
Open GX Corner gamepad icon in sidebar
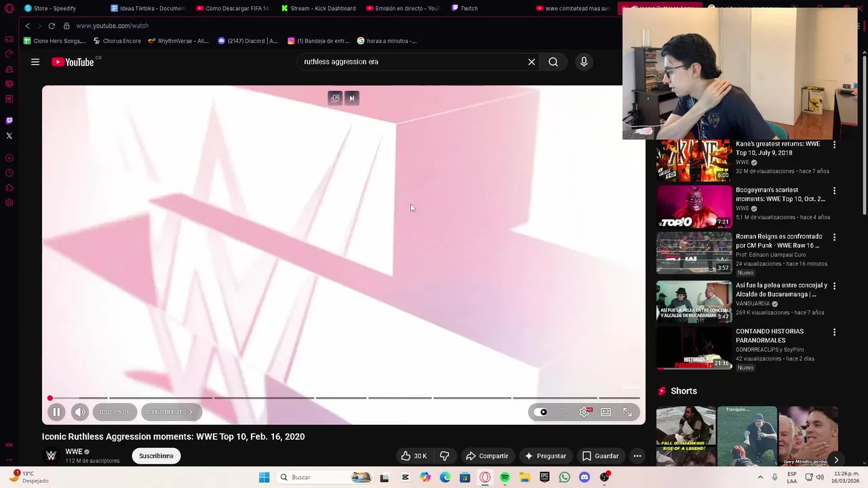9,39
